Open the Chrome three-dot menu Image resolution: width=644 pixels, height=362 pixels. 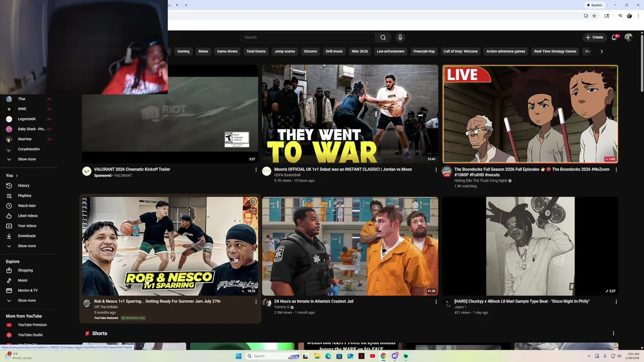[x=638, y=16]
